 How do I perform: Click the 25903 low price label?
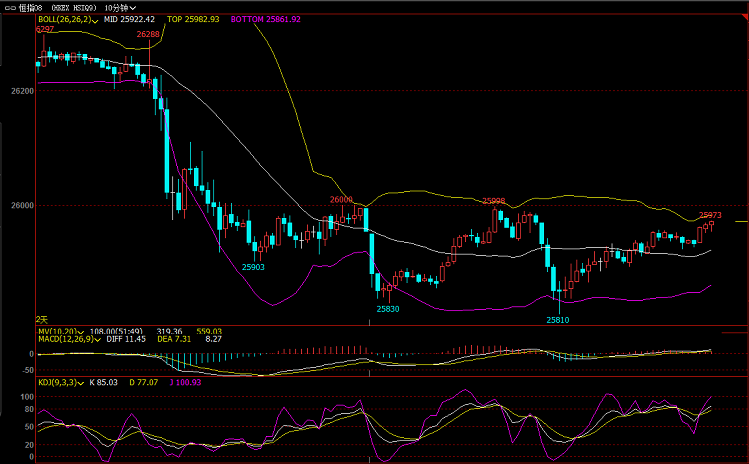point(253,267)
